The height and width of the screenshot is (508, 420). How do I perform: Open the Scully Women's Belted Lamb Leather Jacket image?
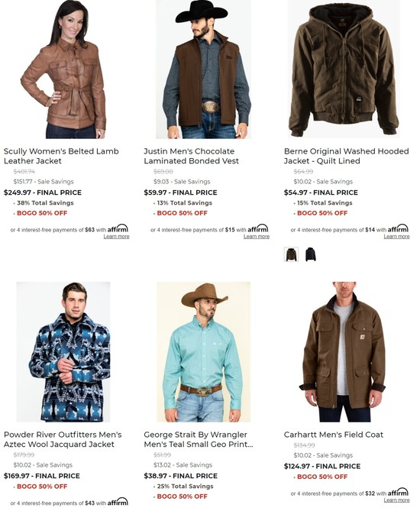tap(63, 70)
